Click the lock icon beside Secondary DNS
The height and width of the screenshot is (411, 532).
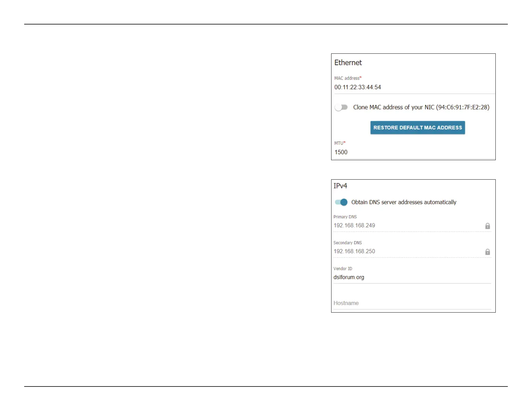[488, 252]
